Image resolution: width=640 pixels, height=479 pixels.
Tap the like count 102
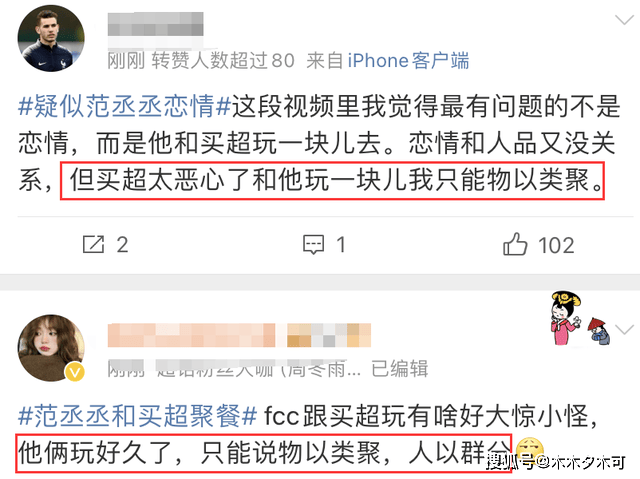tap(556, 245)
